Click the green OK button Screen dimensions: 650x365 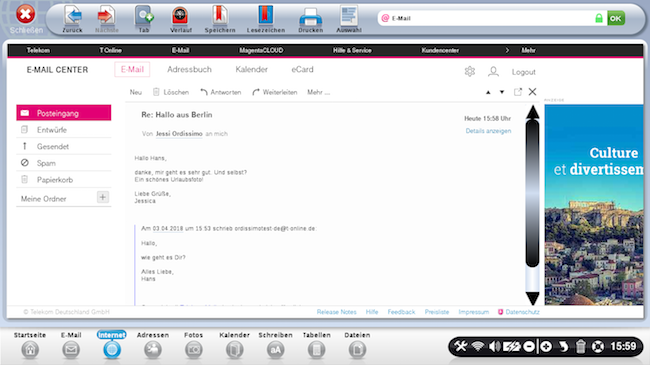point(616,18)
